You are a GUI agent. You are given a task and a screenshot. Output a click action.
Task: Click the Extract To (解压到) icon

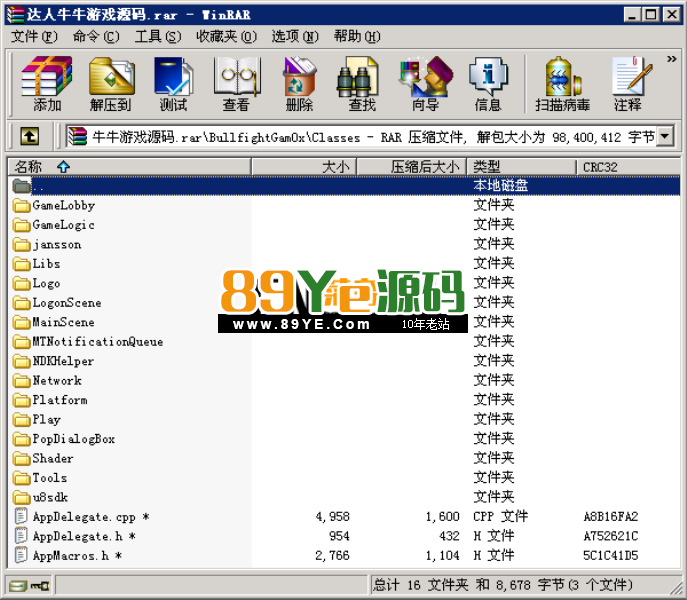pos(110,82)
